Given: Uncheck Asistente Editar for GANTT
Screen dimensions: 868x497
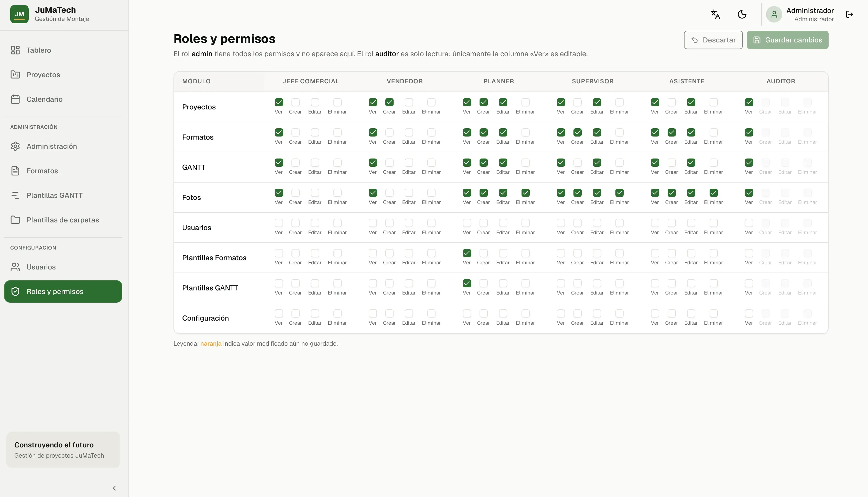Looking at the screenshot, I should coord(691,163).
